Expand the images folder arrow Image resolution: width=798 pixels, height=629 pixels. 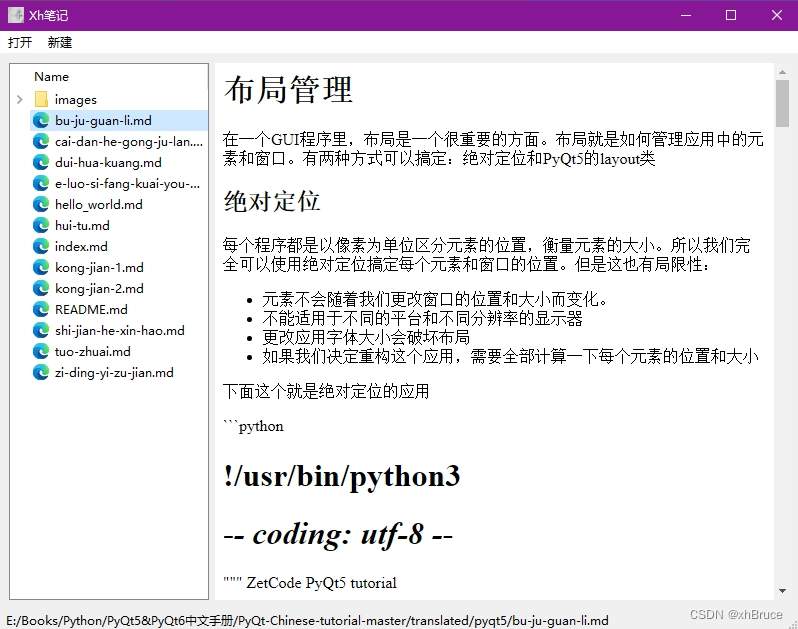click(x=19, y=99)
